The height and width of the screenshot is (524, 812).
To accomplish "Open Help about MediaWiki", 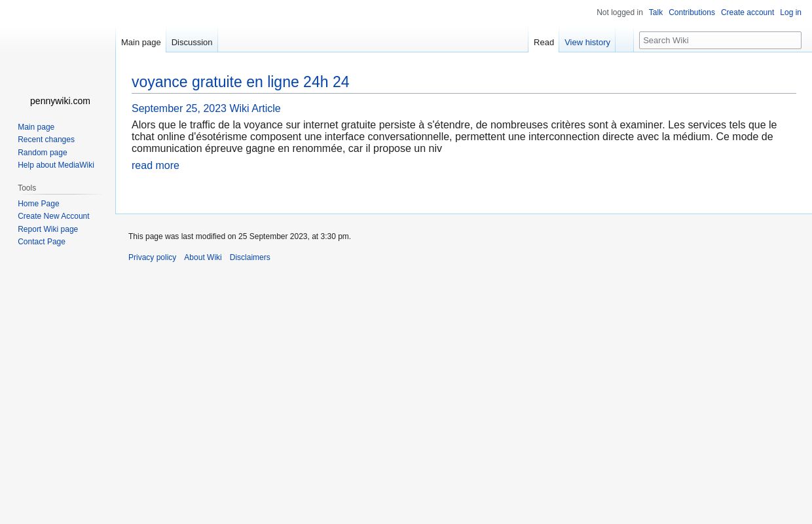I will [x=56, y=165].
